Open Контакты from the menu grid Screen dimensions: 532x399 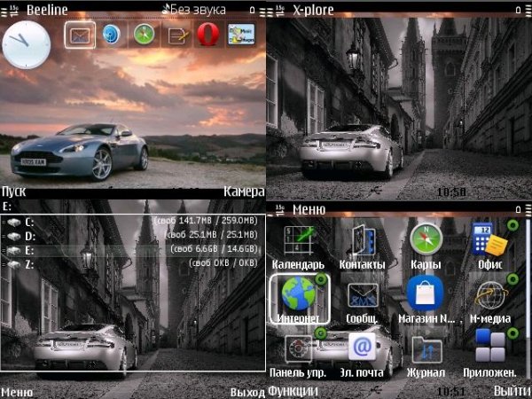pos(363,240)
